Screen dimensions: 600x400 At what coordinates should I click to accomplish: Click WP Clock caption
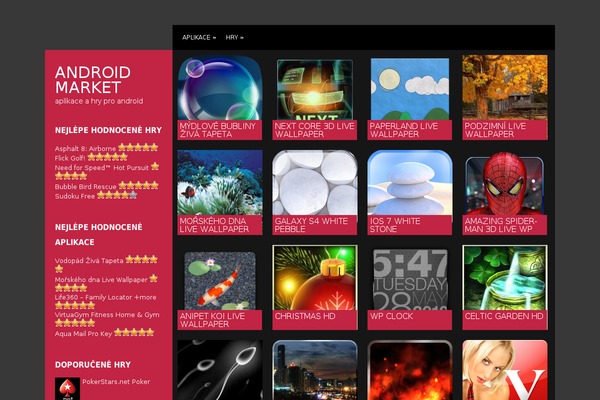click(410, 320)
